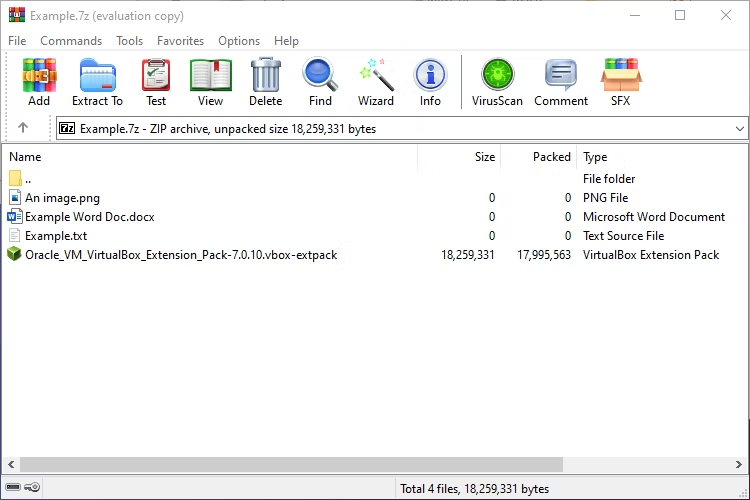This screenshot has width=750, height=500.
Task: Click the Total 4 files status text
Action: [x=474, y=489]
